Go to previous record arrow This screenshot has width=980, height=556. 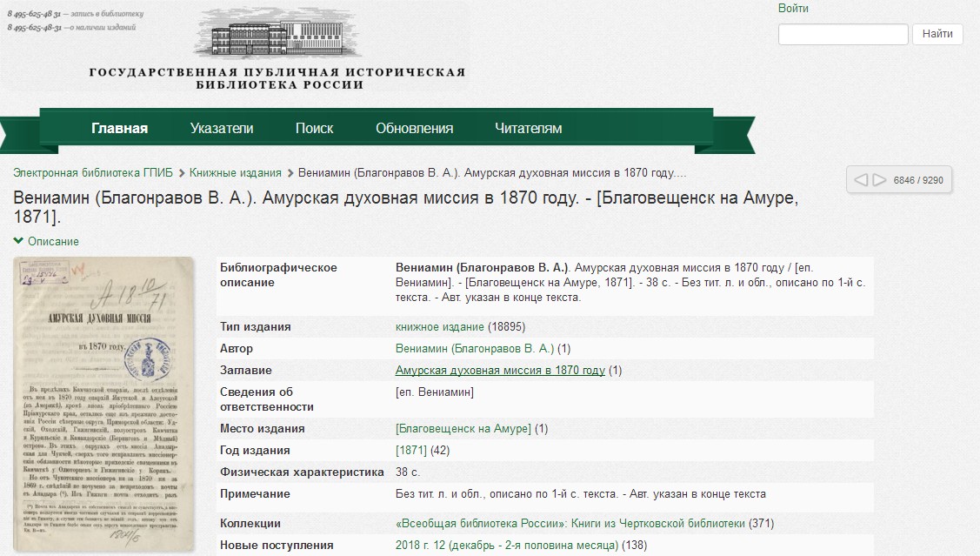(x=861, y=180)
